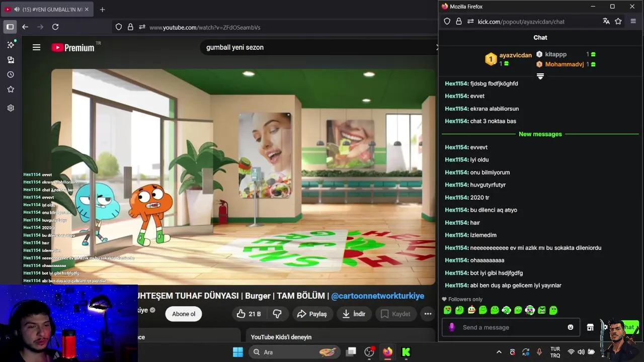Reload the YouTube page

(55, 27)
